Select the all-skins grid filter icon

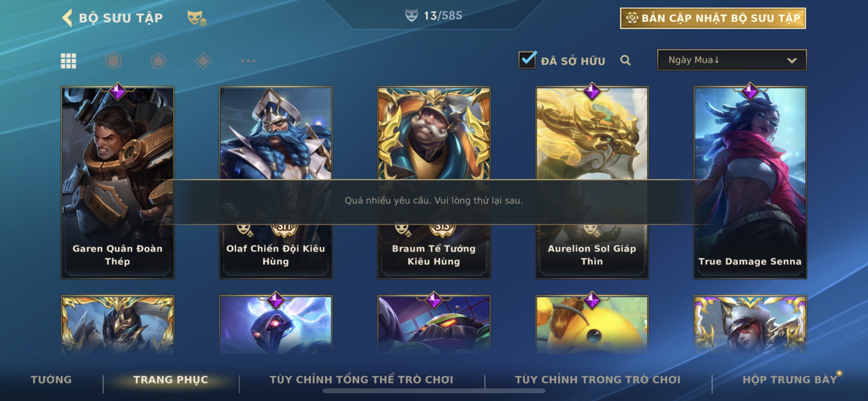coord(68,61)
